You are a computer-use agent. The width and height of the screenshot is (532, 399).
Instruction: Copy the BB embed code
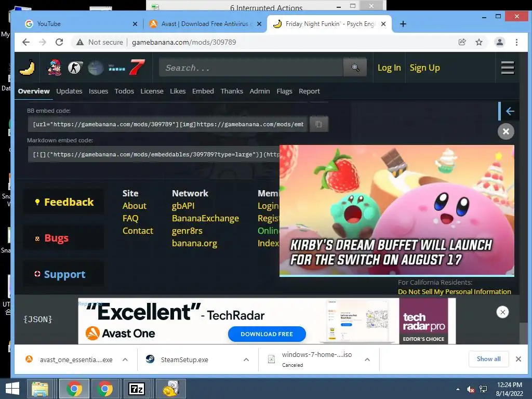pos(318,124)
